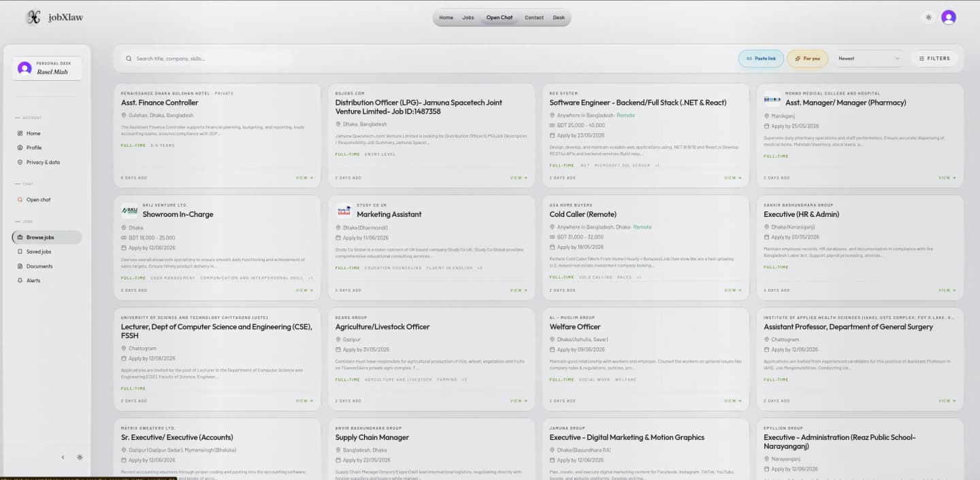Open Asst. Finance Controller job title
Image resolution: width=980 pixels, height=480 pixels.
tap(160, 103)
